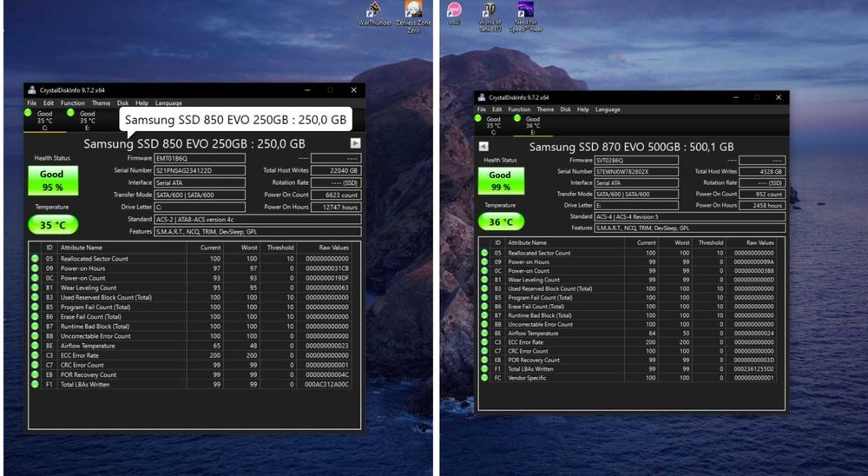Click CrystalDiskInfo app icon in right title bar

point(482,97)
